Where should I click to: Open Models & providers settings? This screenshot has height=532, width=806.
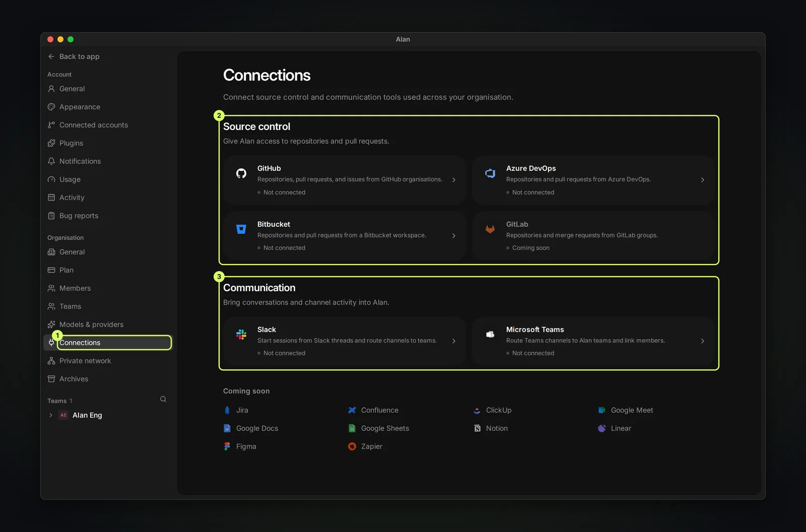pos(108,324)
